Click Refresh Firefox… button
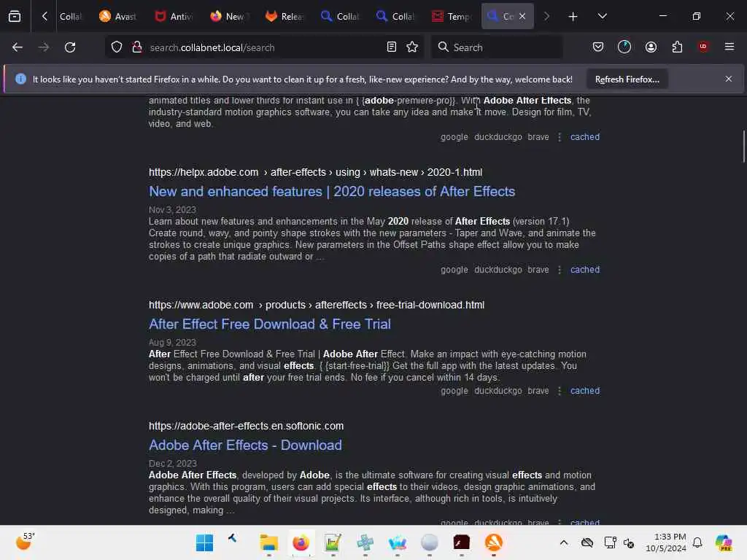Viewport: 747px width, 560px height. click(627, 79)
